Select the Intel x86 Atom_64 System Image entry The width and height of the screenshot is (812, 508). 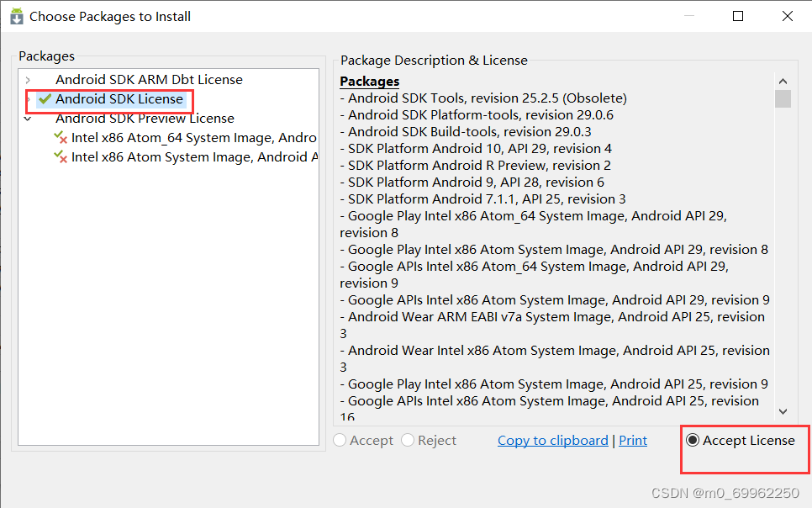pyautogui.click(x=193, y=139)
